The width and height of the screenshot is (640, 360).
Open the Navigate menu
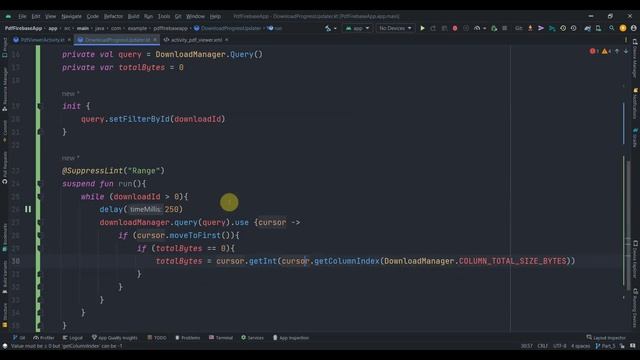[71, 16]
